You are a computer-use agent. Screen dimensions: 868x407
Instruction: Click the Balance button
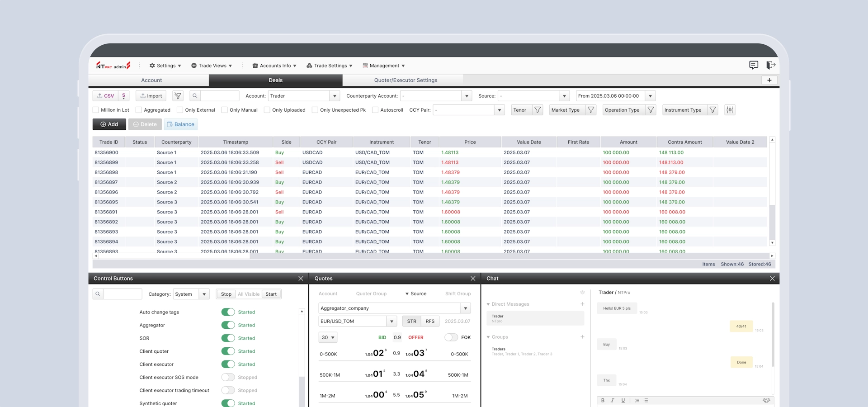180,124
